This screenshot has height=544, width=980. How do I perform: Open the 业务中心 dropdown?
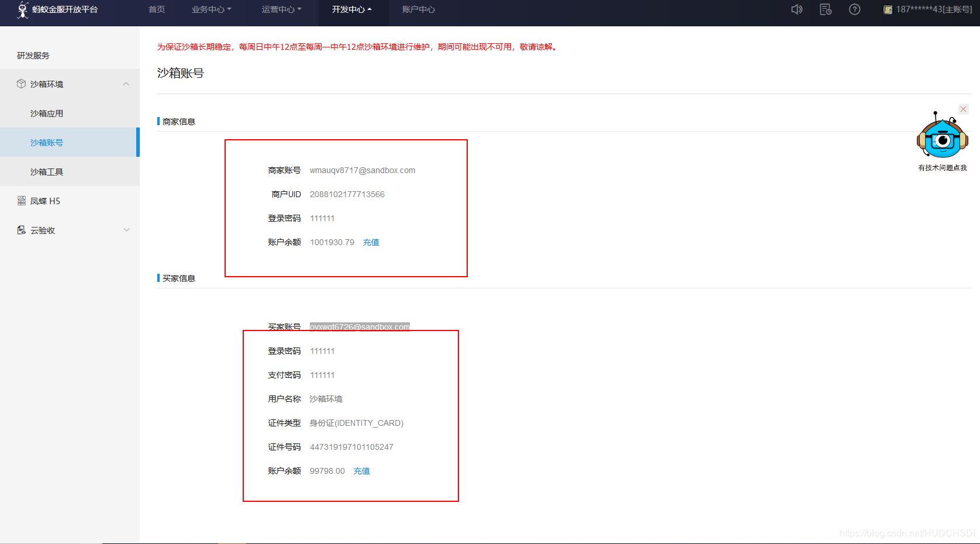pos(211,9)
